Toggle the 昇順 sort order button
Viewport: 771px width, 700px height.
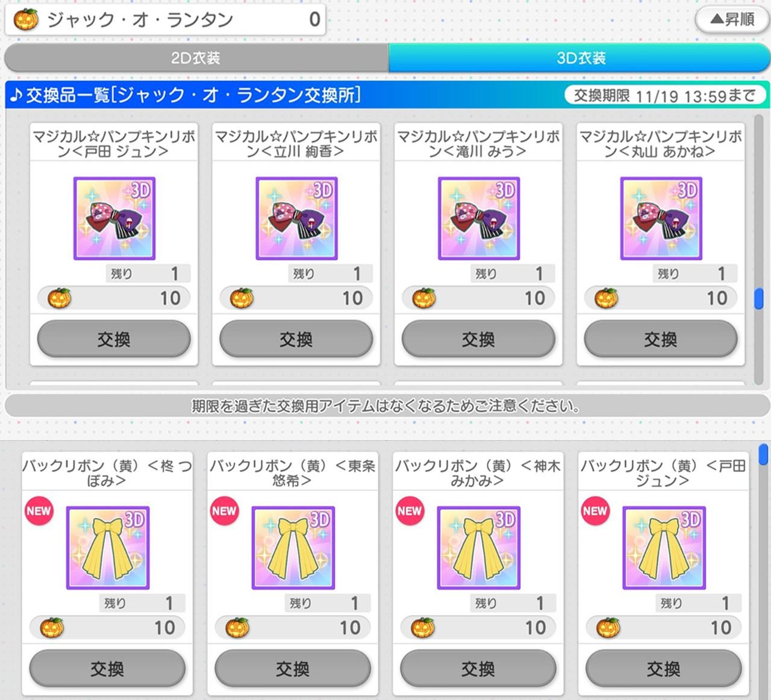(732, 20)
